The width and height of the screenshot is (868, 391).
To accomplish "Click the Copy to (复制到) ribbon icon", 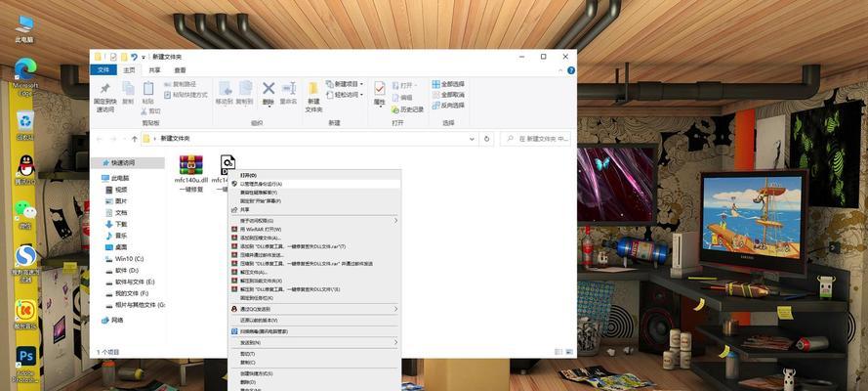I will [245, 93].
